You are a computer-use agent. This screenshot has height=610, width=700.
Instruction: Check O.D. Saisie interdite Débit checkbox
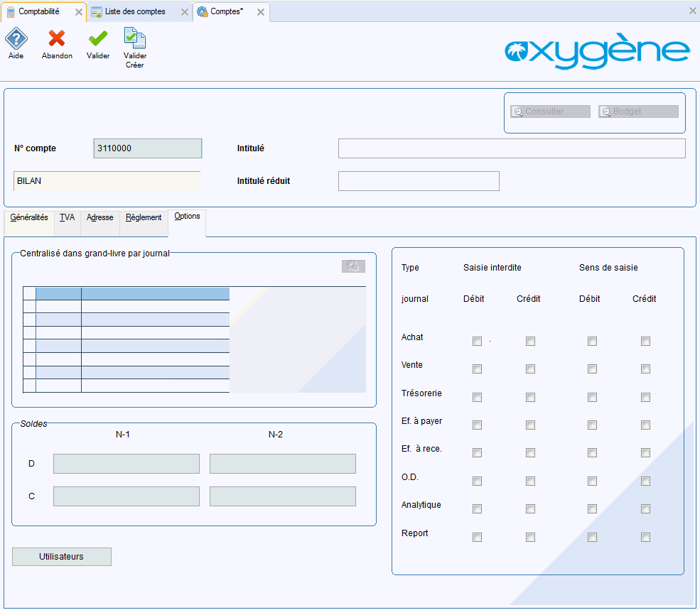477,481
